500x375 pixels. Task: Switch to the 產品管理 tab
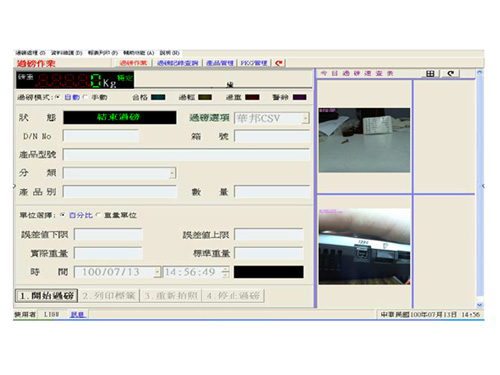tap(220, 63)
